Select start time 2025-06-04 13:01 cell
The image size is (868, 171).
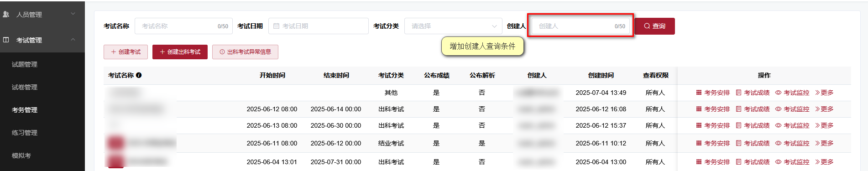[x=272, y=162]
